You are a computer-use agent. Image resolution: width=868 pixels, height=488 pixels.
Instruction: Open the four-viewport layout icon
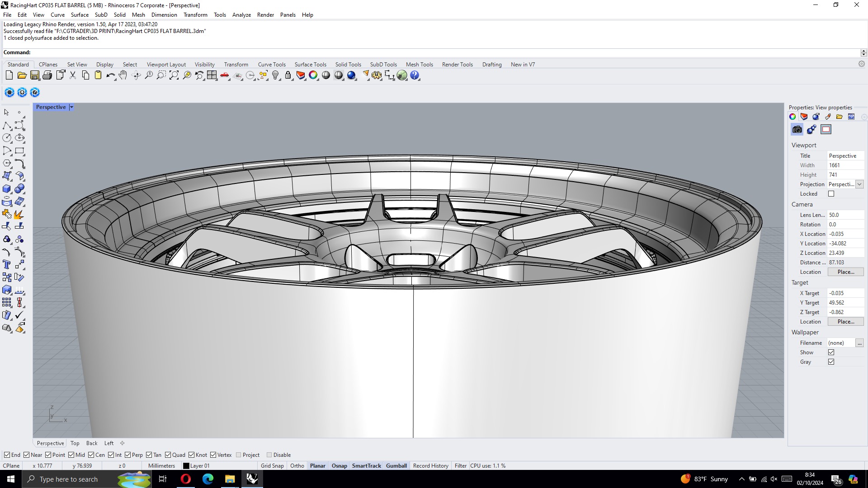pos(212,75)
